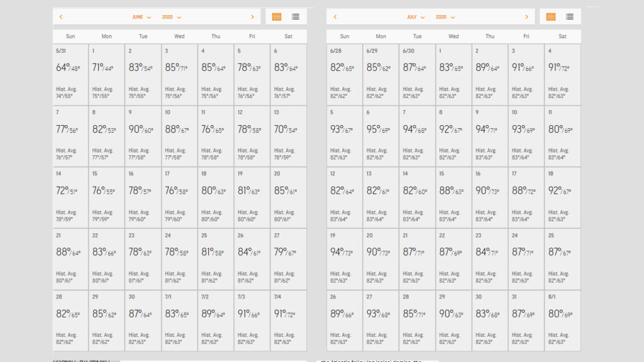Open the year dropdown beside JUNE
The width and height of the screenshot is (644, 362).
(x=171, y=17)
